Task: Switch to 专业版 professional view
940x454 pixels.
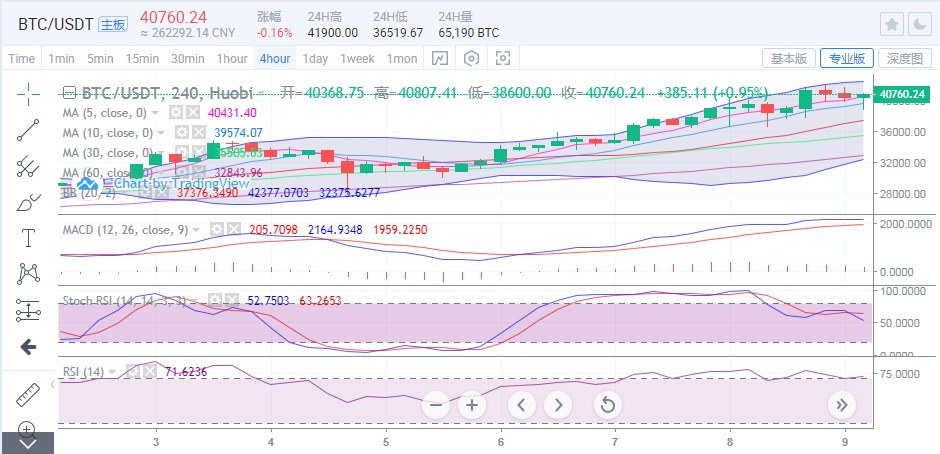Action: coord(846,59)
